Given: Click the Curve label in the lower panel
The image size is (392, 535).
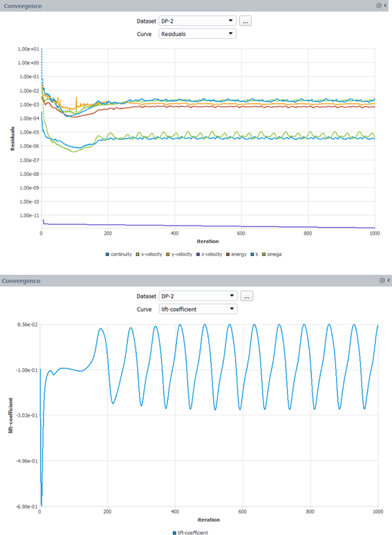Looking at the screenshot, I should coord(144,309).
